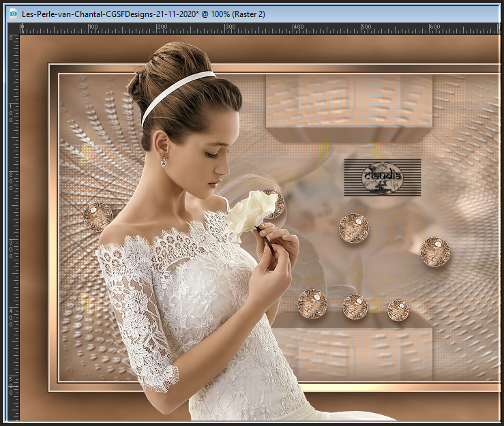504x426 pixels.
Task: Click the 500 mark on horizontal ruler
Action: [x=367, y=29]
